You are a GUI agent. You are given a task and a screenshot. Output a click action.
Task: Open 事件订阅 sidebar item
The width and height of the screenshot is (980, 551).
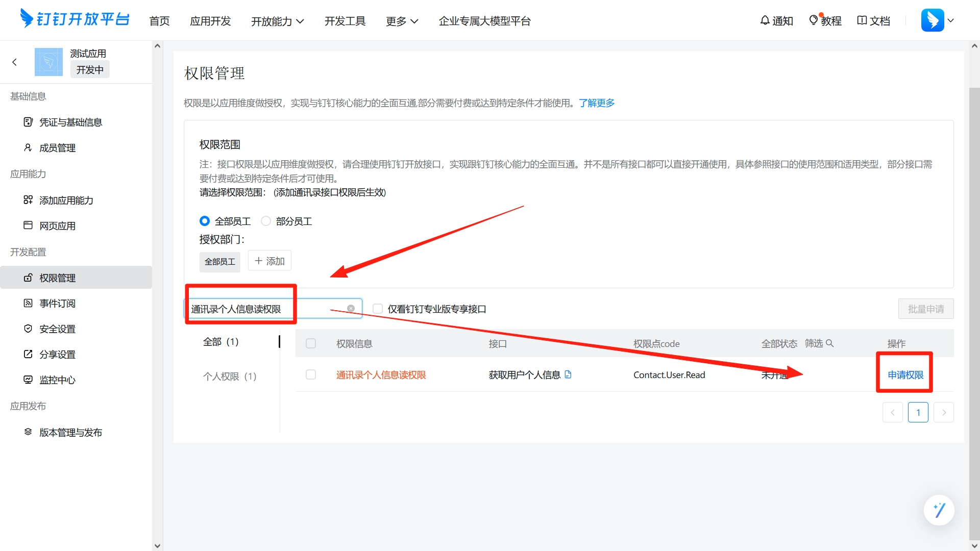point(57,304)
